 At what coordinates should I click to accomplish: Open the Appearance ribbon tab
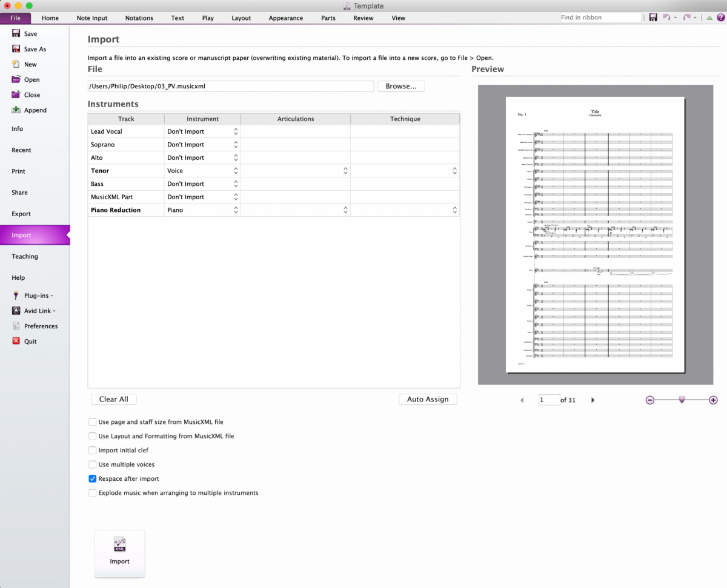pos(286,18)
